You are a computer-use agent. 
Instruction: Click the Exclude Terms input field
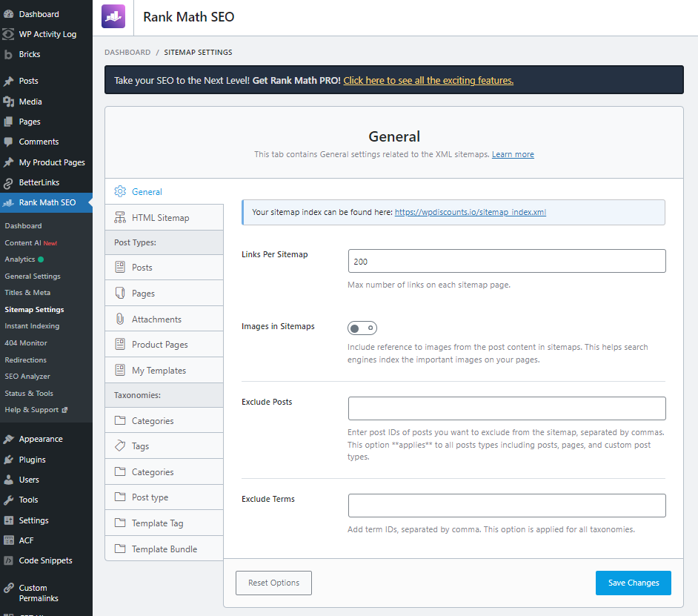coord(507,506)
